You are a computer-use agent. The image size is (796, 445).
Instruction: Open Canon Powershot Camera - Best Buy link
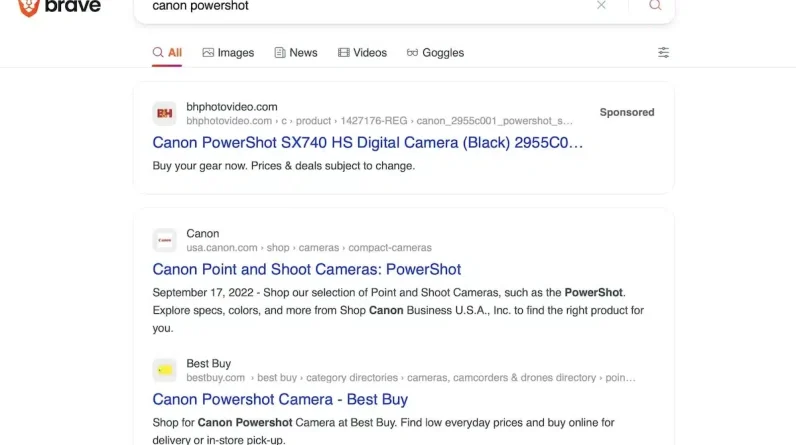(x=280, y=399)
